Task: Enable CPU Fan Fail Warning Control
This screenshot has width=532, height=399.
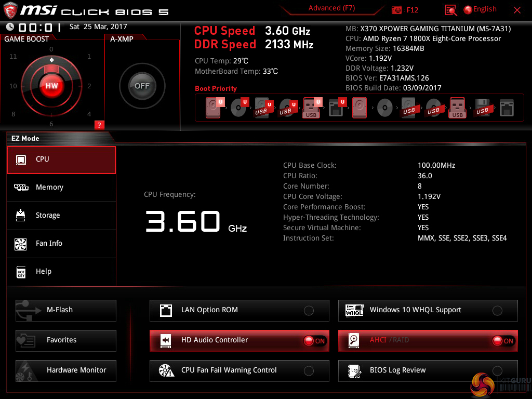Action: [x=239, y=371]
